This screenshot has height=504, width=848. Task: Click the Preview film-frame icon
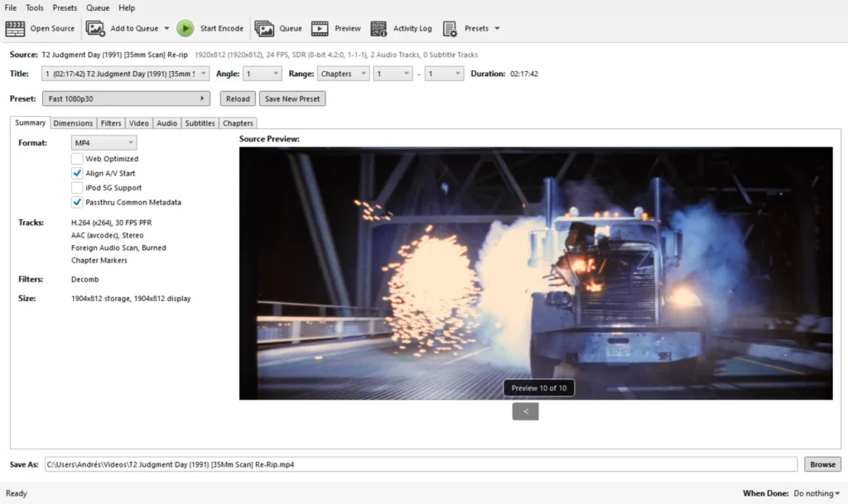[x=320, y=29]
